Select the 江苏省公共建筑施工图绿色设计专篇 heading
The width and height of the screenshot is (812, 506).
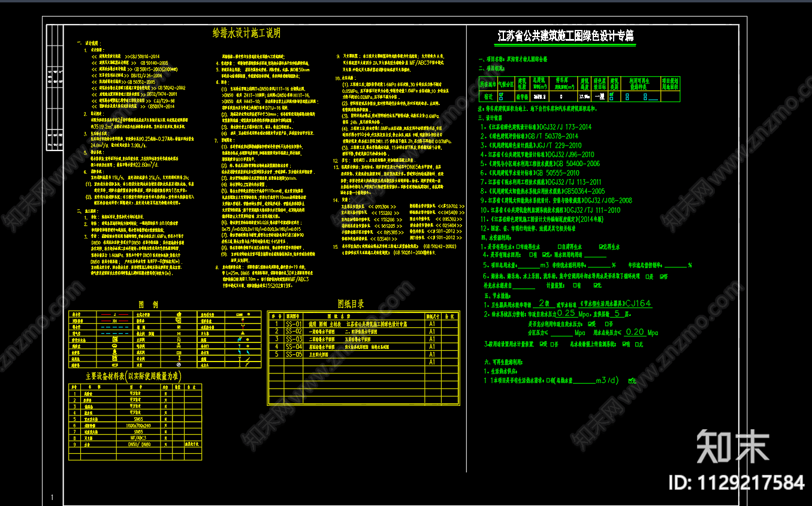[x=566, y=36]
